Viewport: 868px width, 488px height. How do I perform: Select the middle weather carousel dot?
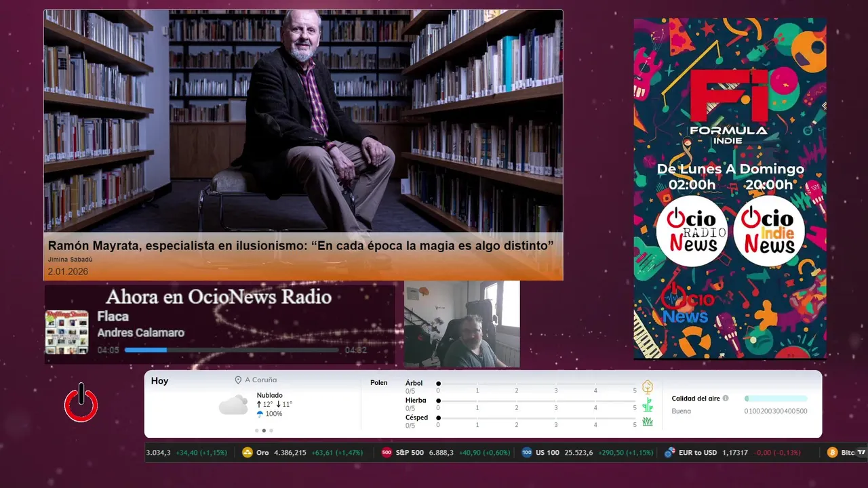tap(264, 430)
